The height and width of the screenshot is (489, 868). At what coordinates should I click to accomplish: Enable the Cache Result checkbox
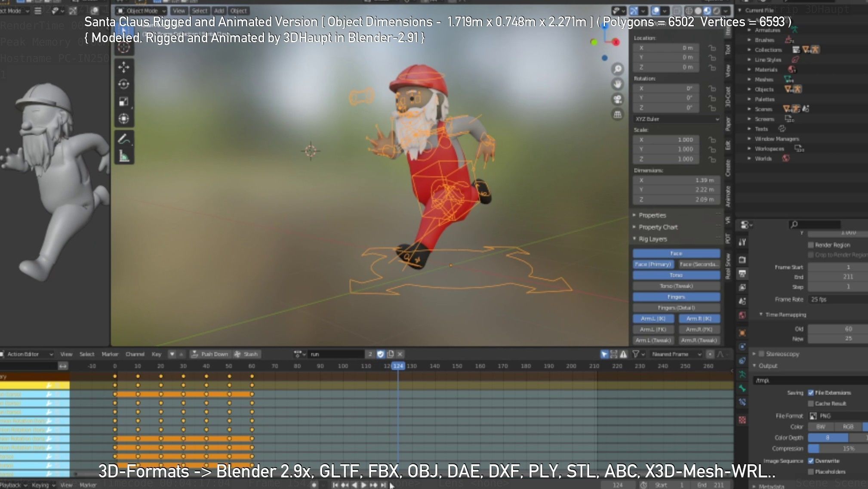pos(811,403)
